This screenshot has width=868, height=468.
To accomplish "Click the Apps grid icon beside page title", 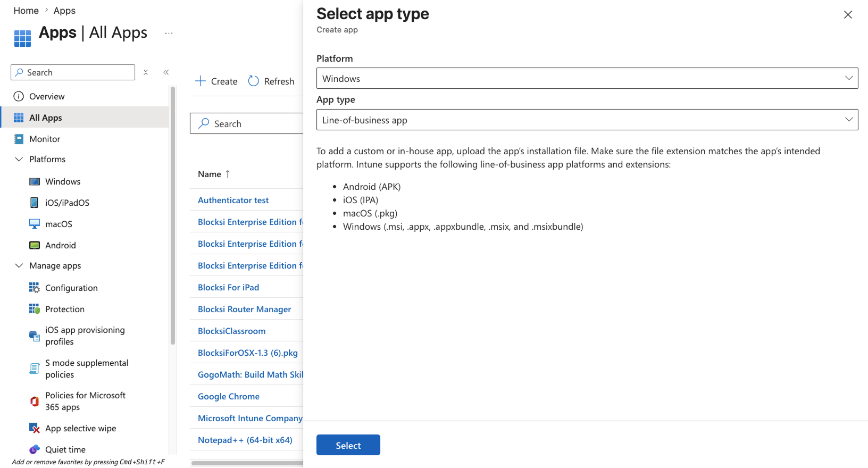I will [x=22, y=38].
